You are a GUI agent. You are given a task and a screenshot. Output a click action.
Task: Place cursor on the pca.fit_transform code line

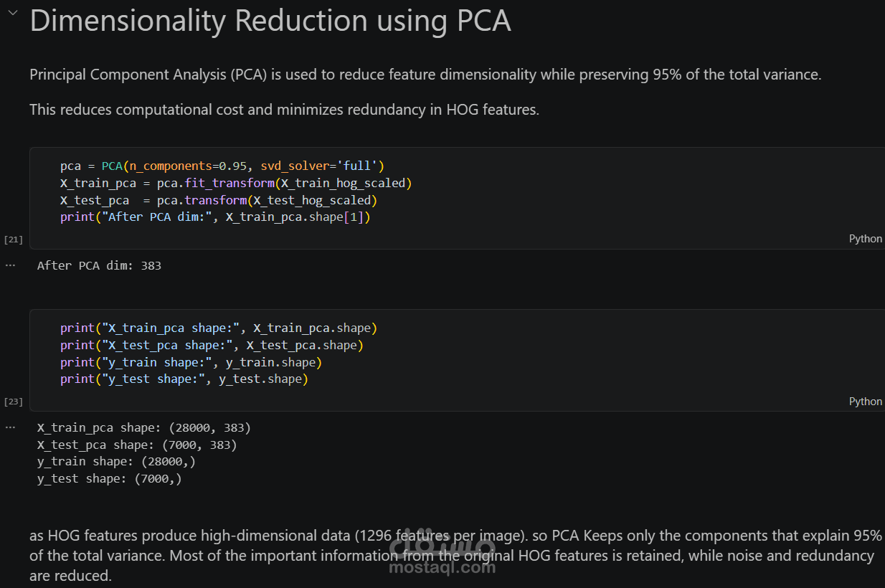pyautogui.click(x=236, y=183)
